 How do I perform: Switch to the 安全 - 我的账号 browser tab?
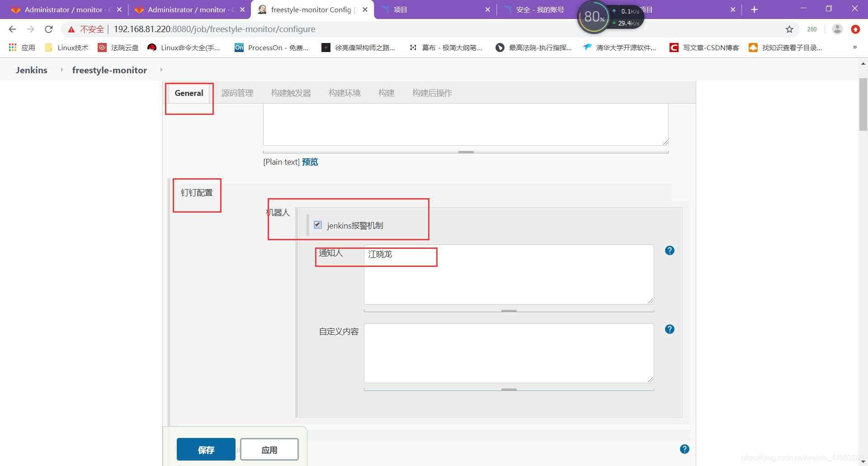click(x=540, y=10)
